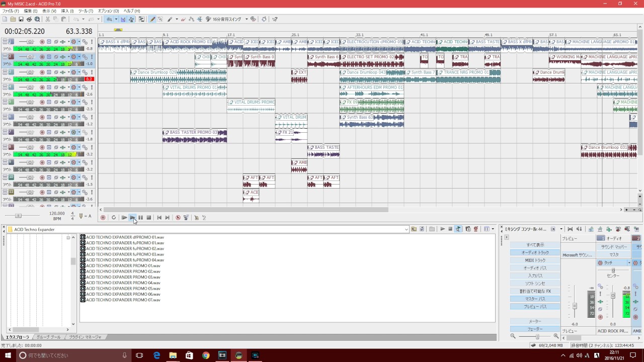Screen dimensions: 644x362
Task: Click the preview bus volume fader in mixer
Action: (x=575, y=306)
